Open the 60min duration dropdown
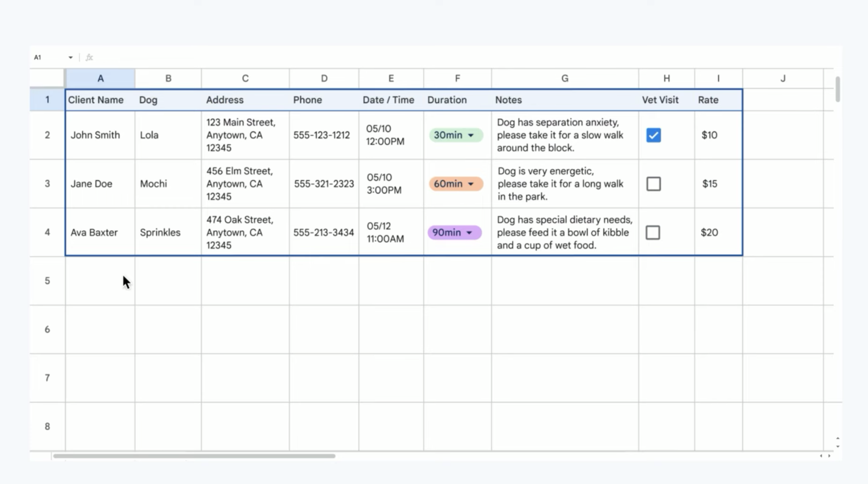The width and height of the screenshot is (868, 484). (471, 184)
